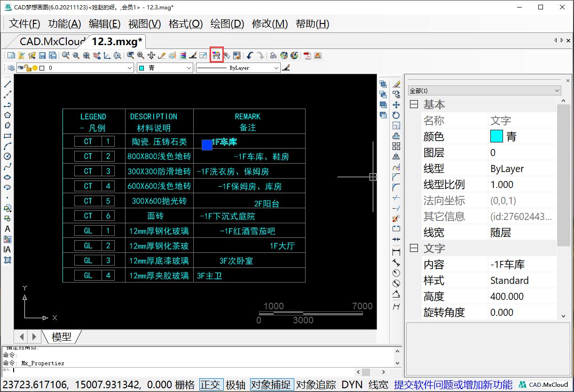This screenshot has width=574, height=392.
Task: Enable 正交 orthogonal mode
Action: pos(211,384)
